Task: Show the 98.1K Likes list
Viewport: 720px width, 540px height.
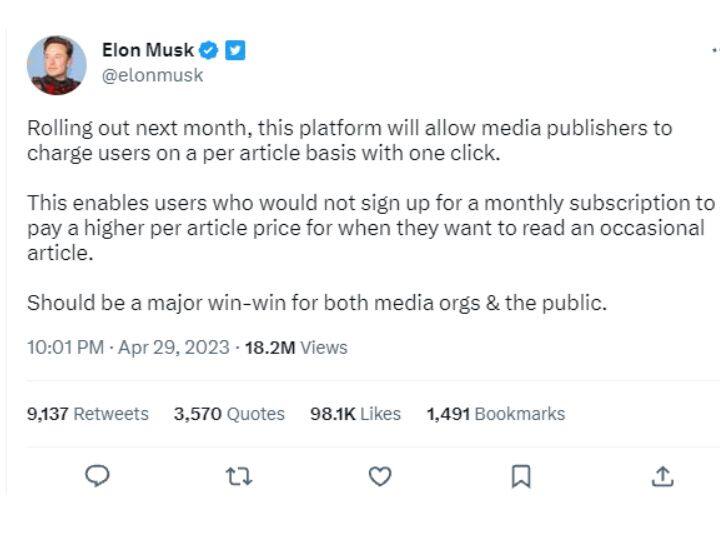Action: pos(355,414)
